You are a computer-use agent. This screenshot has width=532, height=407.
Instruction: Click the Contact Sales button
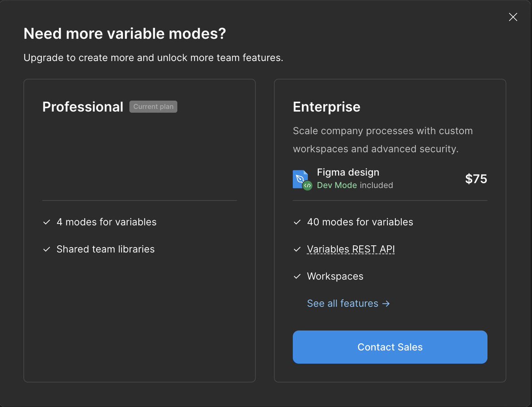click(390, 347)
